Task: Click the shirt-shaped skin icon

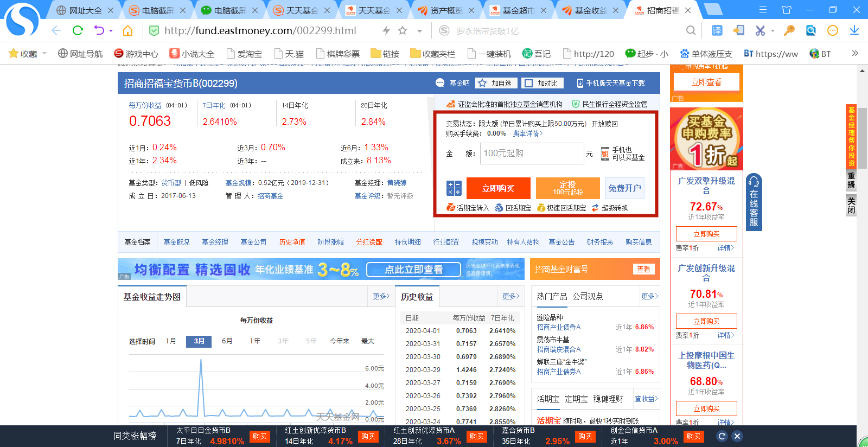Action: pyautogui.click(x=787, y=10)
